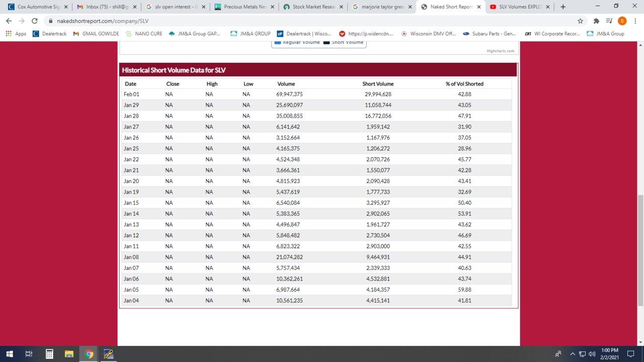Select the volume 69,947,375 cell
The width and height of the screenshot is (644, 362).
coord(289,95)
